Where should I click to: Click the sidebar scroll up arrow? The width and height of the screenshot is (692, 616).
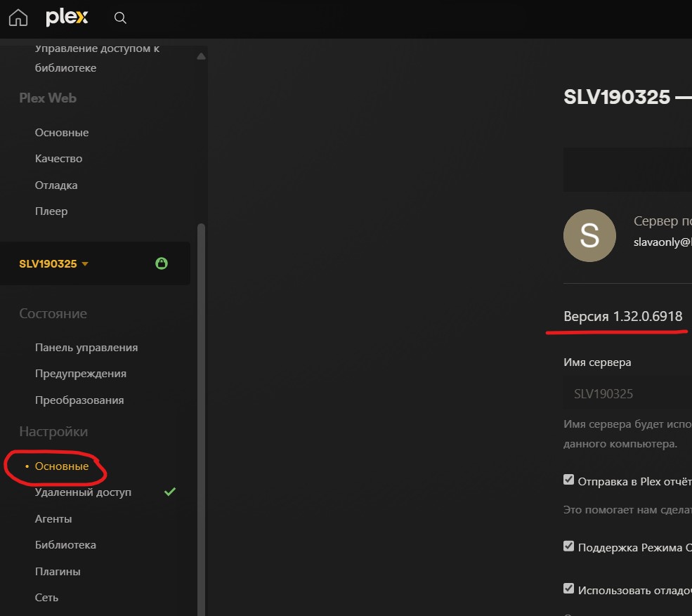pyautogui.click(x=201, y=56)
